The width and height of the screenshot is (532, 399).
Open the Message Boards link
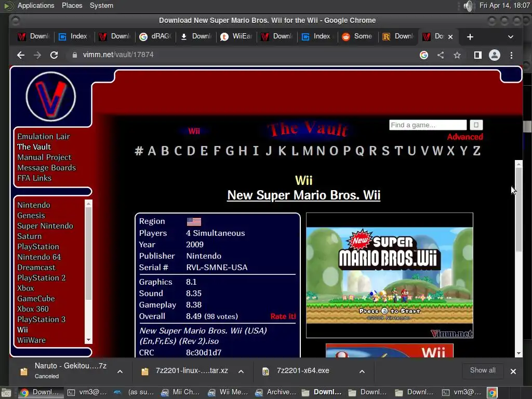[46, 168]
